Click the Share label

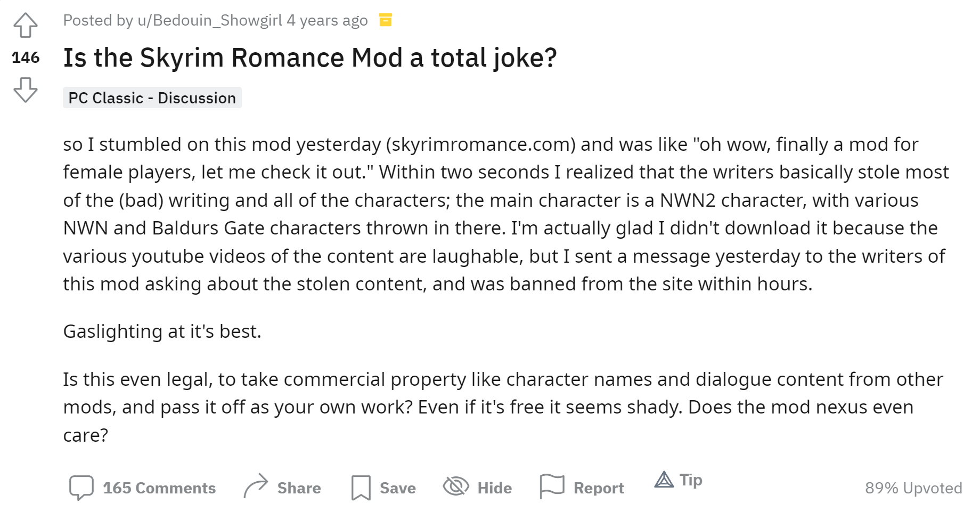tap(299, 488)
